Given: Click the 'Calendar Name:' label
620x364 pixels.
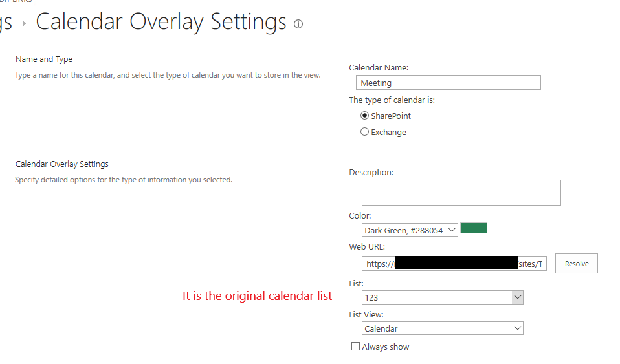Looking at the screenshot, I should [x=379, y=68].
